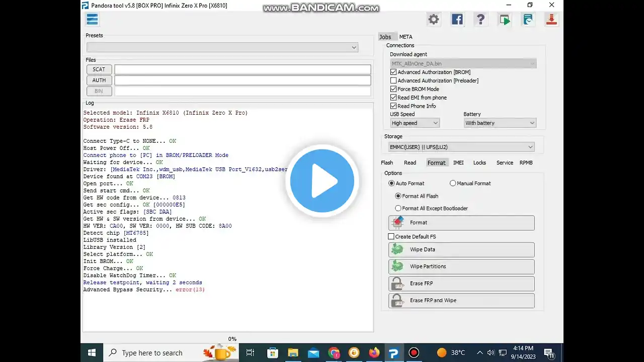644x362 pixels.
Task: Open help with the question mark icon
Action: [480, 20]
